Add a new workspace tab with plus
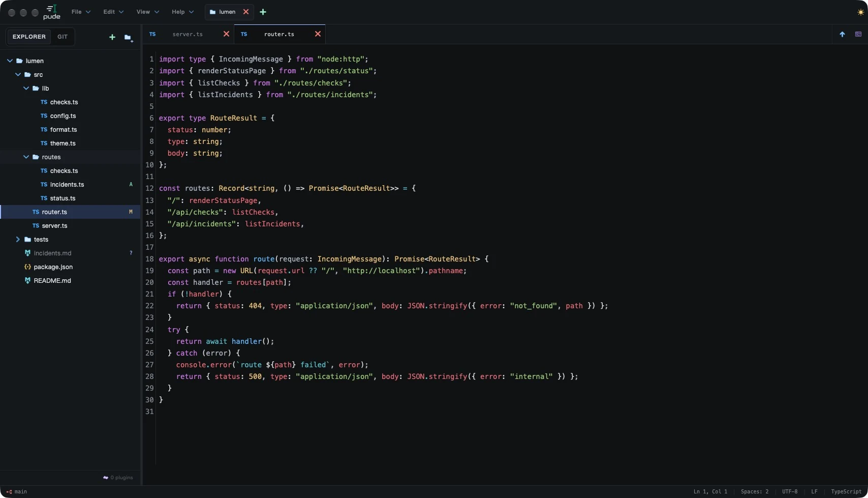The width and height of the screenshot is (868, 498). point(263,12)
